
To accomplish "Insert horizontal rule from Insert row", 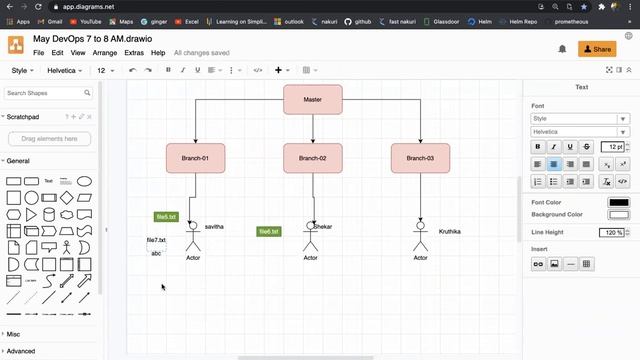I will point(571,264).
